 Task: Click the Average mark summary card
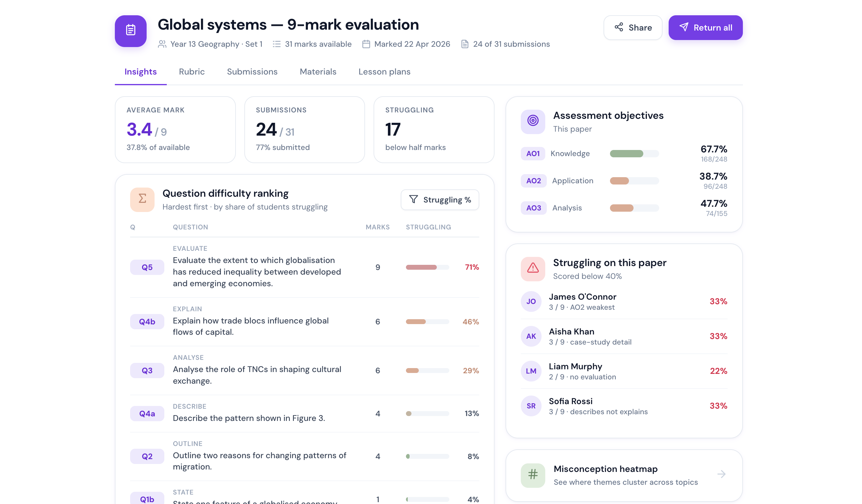point(175,130)
